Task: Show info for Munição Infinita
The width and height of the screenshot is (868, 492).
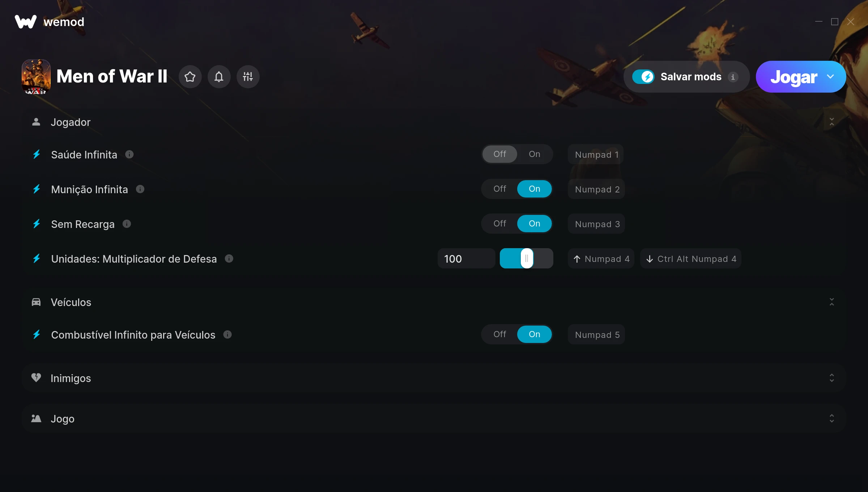Action: coord(140,189)
